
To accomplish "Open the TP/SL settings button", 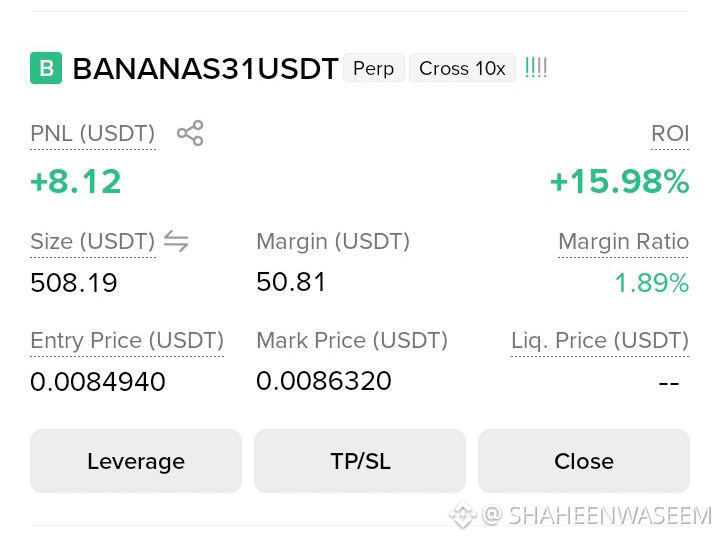I will click(x=360, y=461).
